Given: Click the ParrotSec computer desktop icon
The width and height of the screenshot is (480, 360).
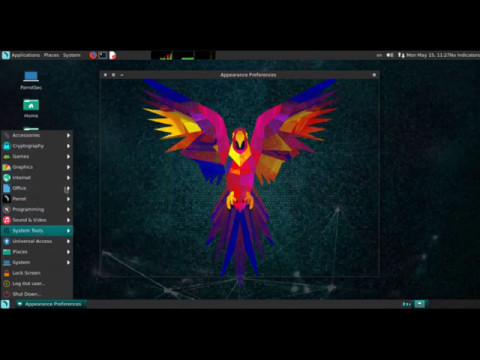Looking at the screenshot, I should [x=31, y=80].
